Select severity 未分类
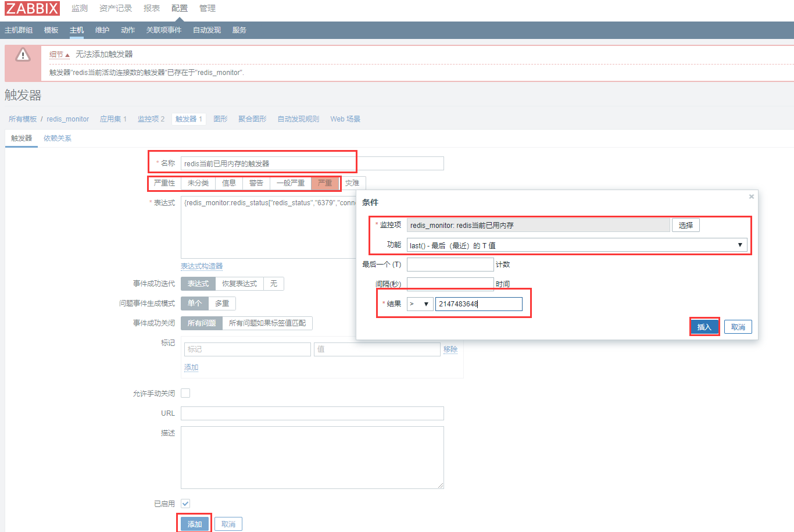 pyautogui.click(x=198, y=183)
